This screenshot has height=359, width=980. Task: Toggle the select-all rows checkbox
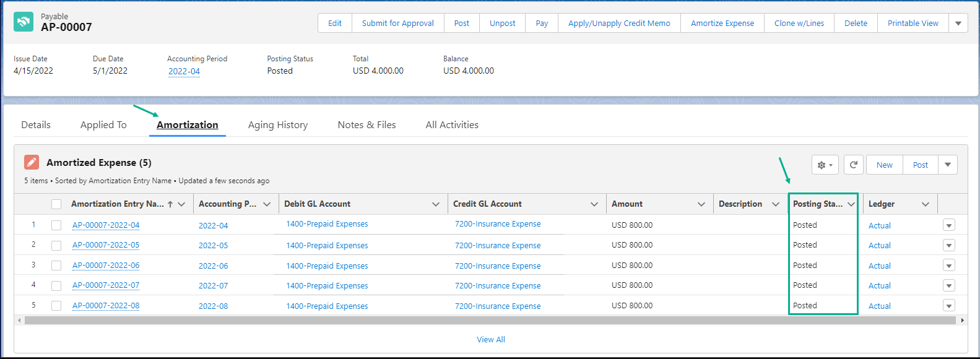pyautogui.click(x=56, y=204)
